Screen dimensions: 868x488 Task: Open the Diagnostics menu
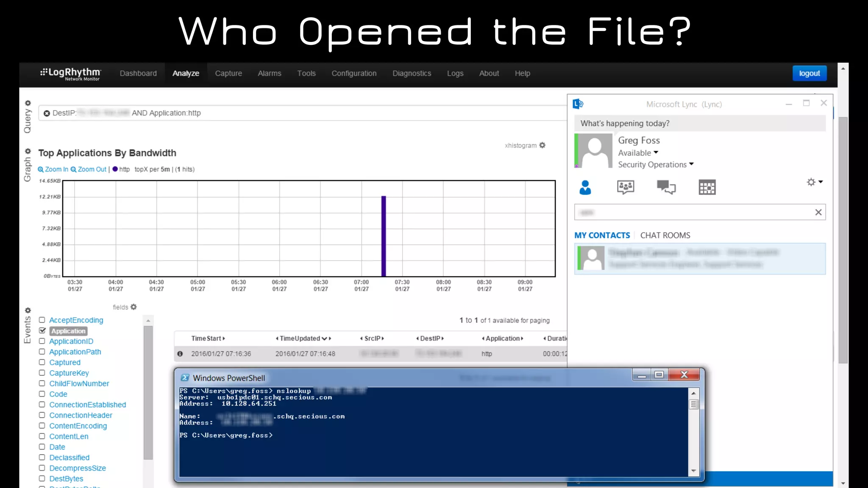coord(412,73)
